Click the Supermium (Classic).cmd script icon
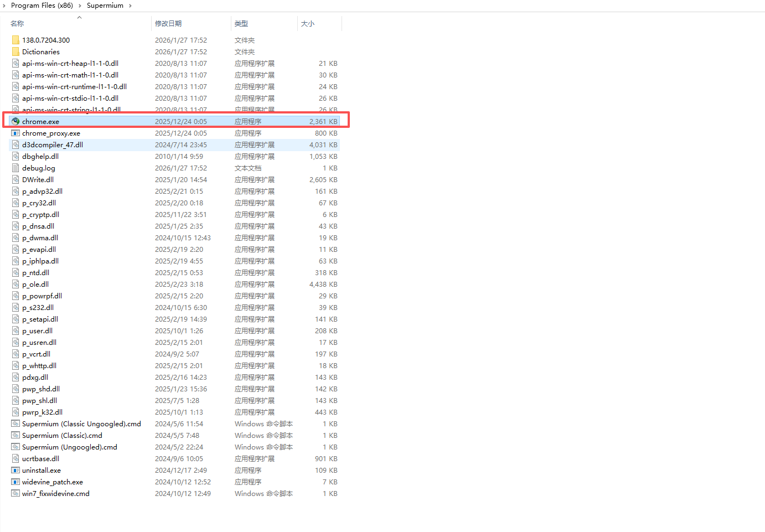Viewport: 765px width, 532px height. pyautogui.click(x=15, y=435)
